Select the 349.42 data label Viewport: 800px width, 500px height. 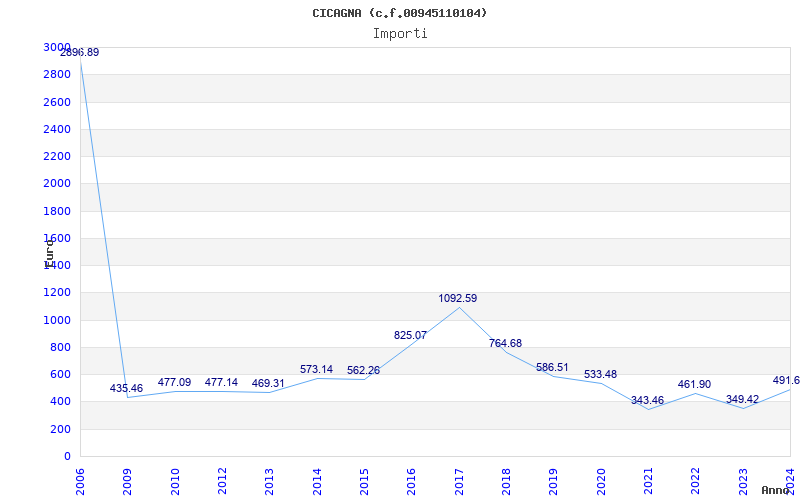(x=742, y=399)
